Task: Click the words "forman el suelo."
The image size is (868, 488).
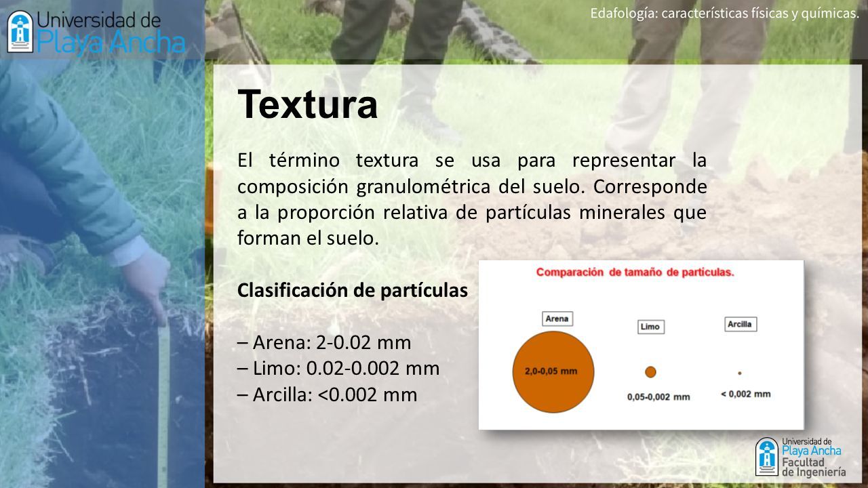Action: (x=308, y=238)
